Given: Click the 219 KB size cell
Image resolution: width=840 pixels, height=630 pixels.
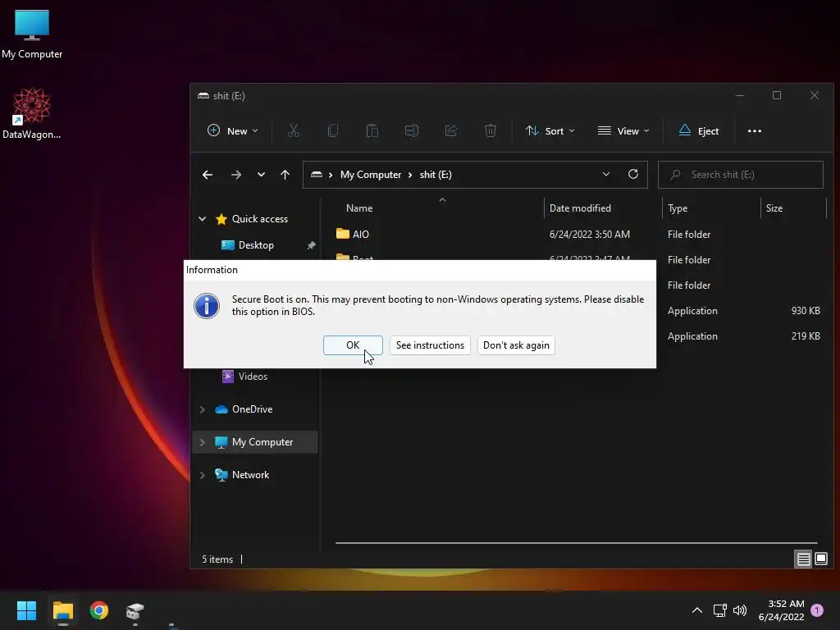Looking at the screenshot, I should click(x=806, y=336).
